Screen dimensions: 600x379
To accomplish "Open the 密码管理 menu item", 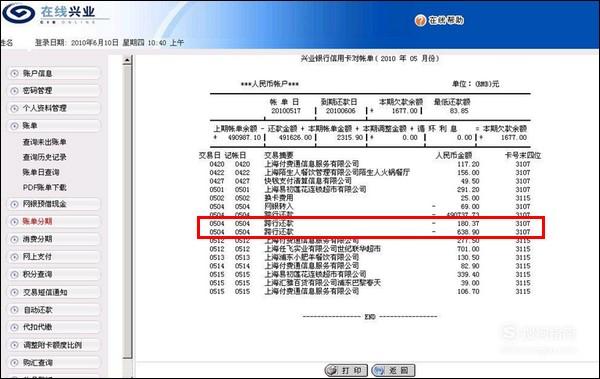I will tap(54, 91).
